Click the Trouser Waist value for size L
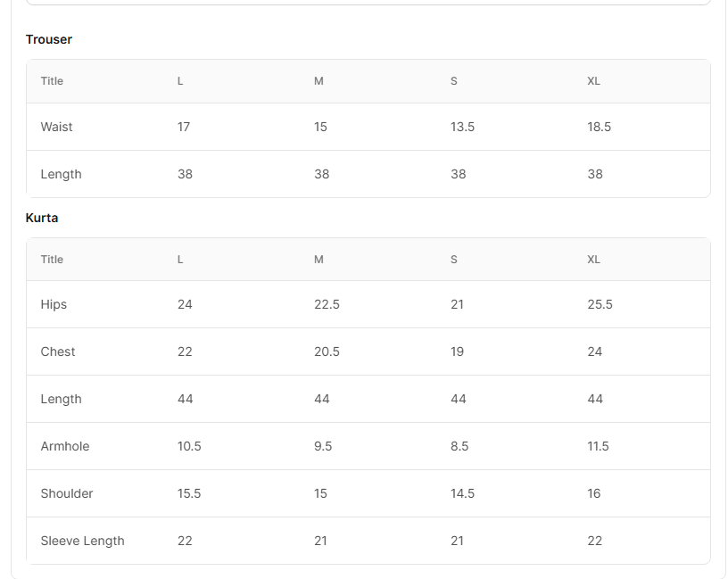Screen dimensions: 728x579 point(184,127)
